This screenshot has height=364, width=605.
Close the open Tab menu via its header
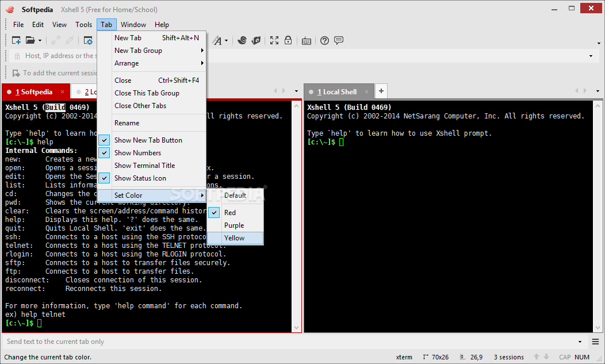(x=106, y=25)
